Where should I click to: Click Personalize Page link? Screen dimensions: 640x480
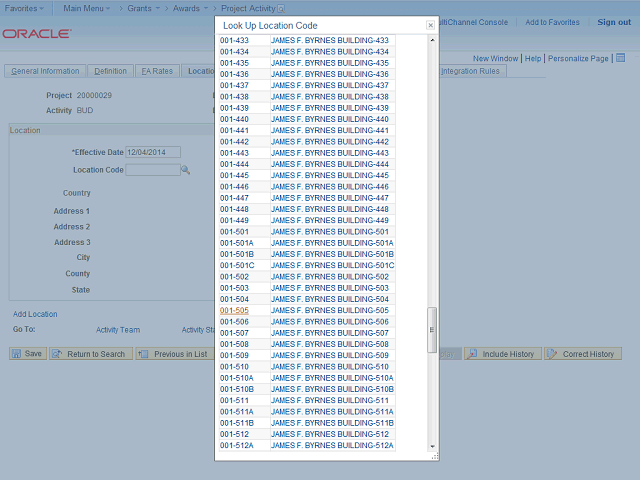(578, 58)
